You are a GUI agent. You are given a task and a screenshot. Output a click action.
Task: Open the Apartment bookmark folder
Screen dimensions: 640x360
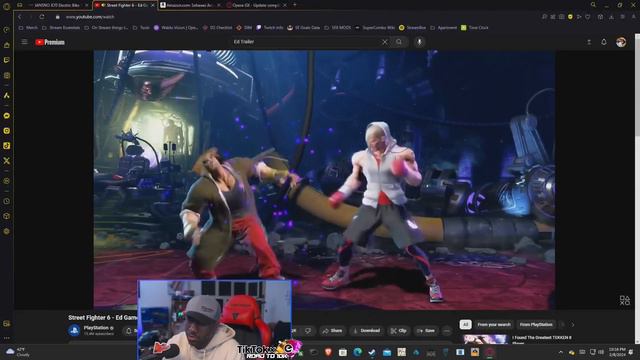coord(444,28)
